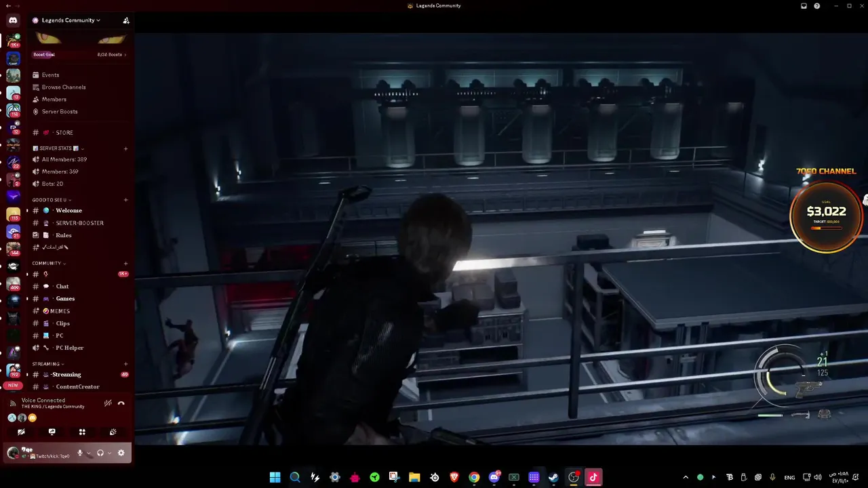Open the Boost Goal bar

pyautogui.click(x=79, y=54)
